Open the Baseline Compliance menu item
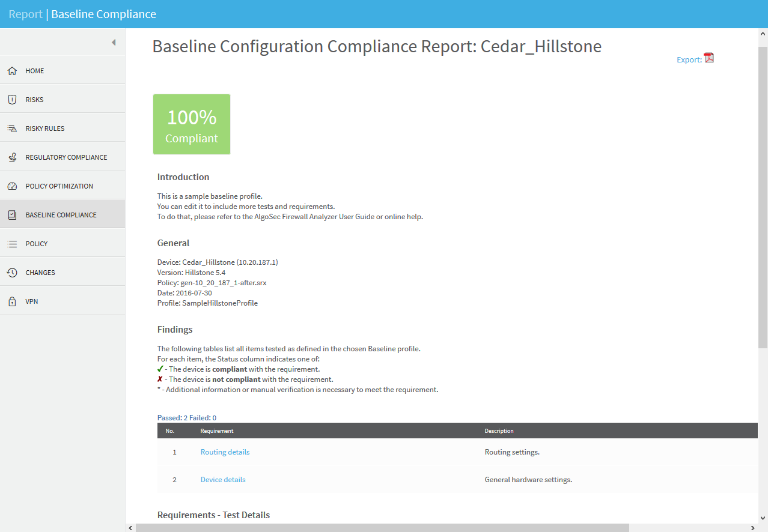This screenshot has width=768, height=532. coord(61,215)
